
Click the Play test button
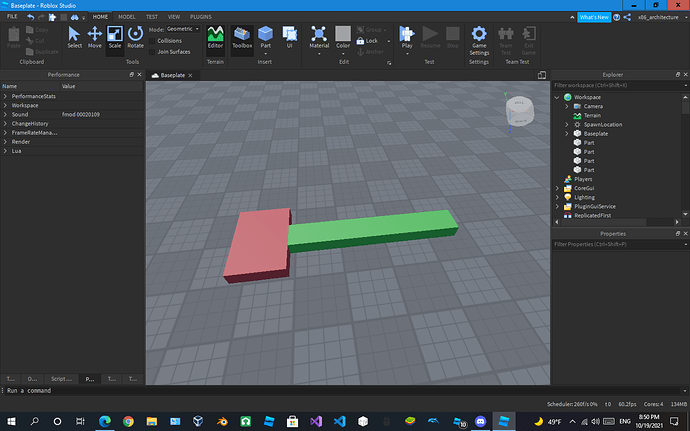[x=407, y=37]
